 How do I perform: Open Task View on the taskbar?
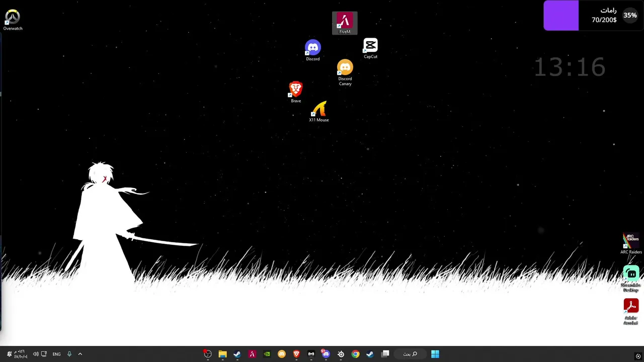pyautogui.click(x=385, y=354)
